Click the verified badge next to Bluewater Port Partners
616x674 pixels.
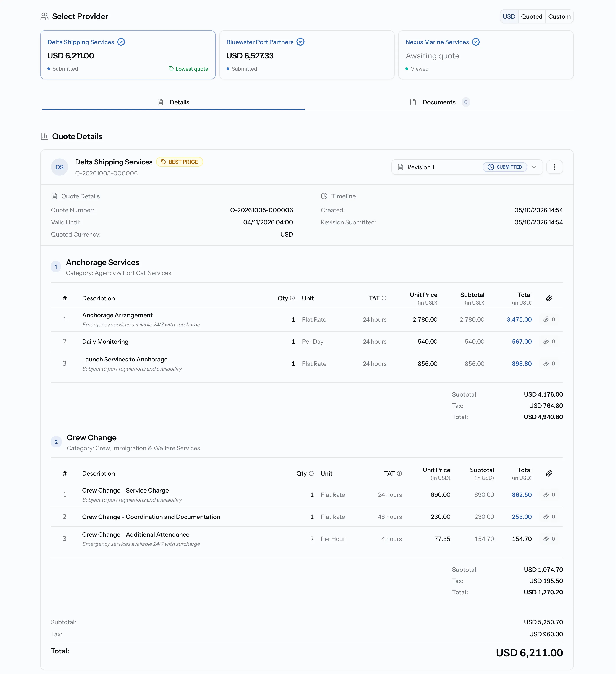(300, 42)
